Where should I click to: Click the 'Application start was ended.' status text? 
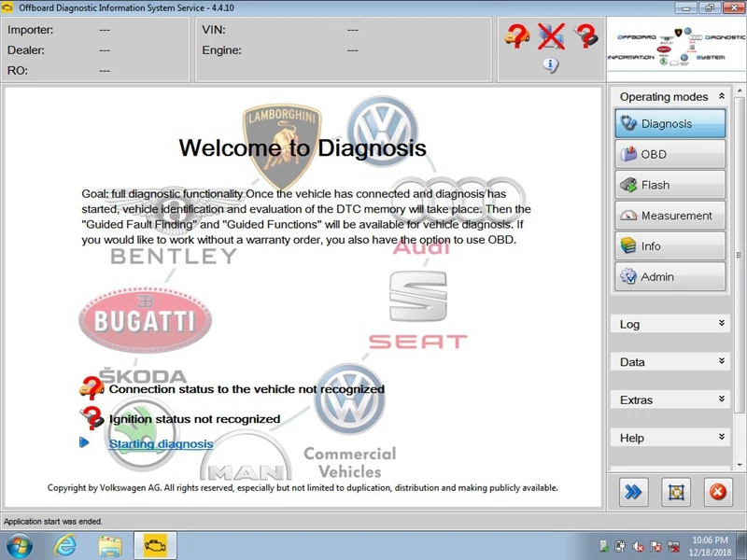(53, 522)
